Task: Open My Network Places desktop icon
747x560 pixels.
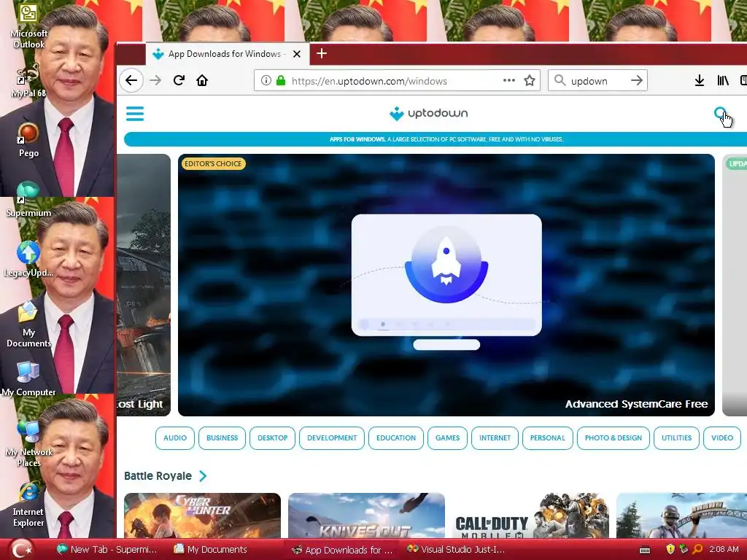Action: (x=28, y=444)
